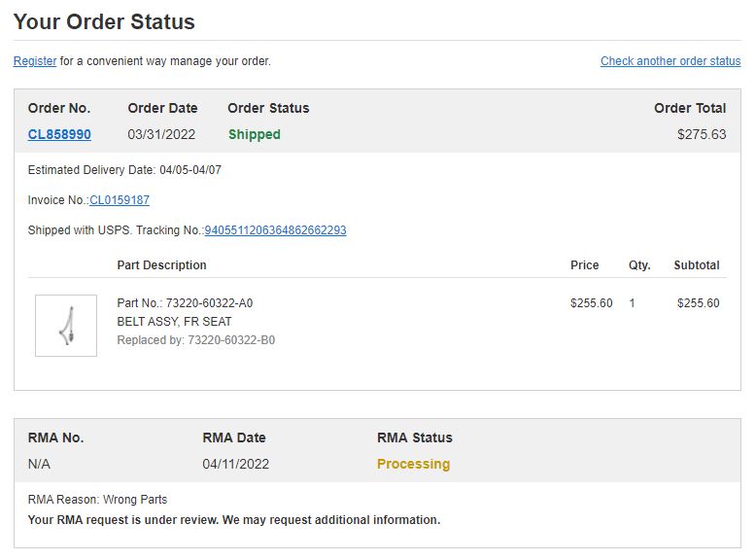Open USPS tracking number 9405511206364862662293
The image size is (756, 560).
[275, 230]
